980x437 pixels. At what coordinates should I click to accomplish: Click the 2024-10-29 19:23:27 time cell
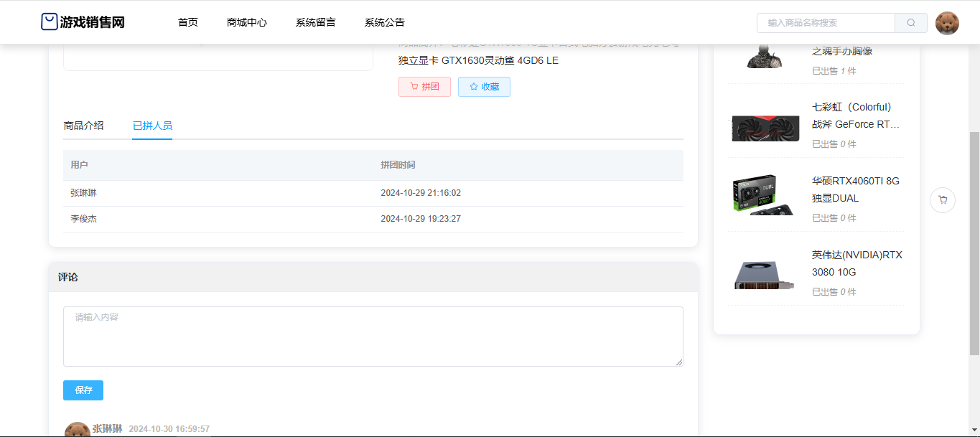421,219
